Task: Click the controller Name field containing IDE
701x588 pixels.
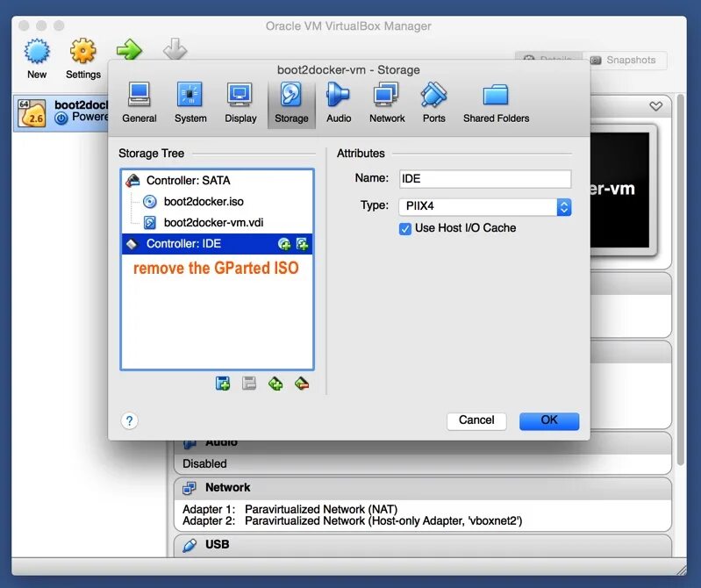Action: point(484,179)
